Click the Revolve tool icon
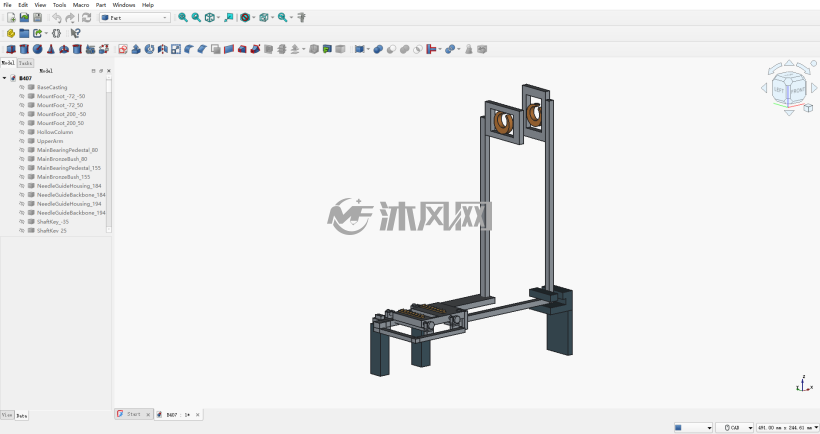This screenshot has height=434, width=820. tap(150, 49)
